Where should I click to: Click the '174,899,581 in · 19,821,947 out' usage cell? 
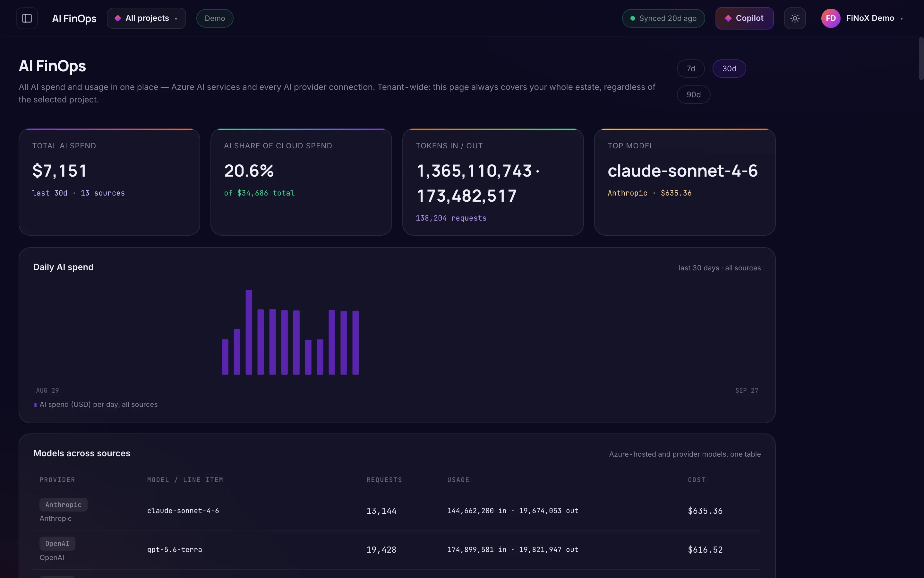click(513, 550)
